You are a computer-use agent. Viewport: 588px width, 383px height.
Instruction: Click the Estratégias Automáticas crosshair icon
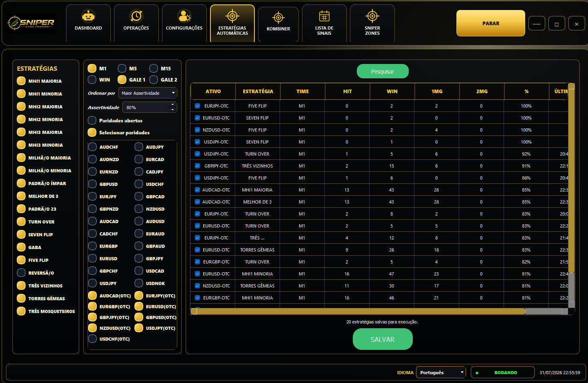coord(232,16)
